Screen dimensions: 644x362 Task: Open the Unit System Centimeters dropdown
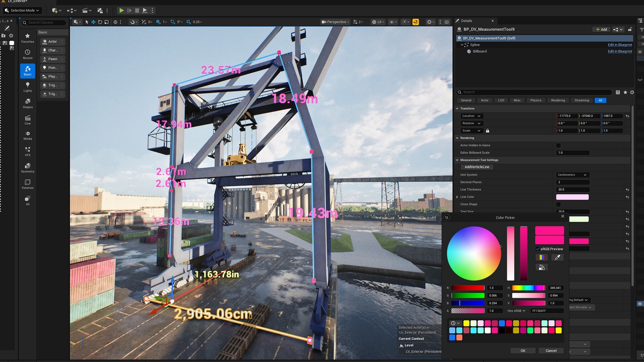(x=573, y=175)
